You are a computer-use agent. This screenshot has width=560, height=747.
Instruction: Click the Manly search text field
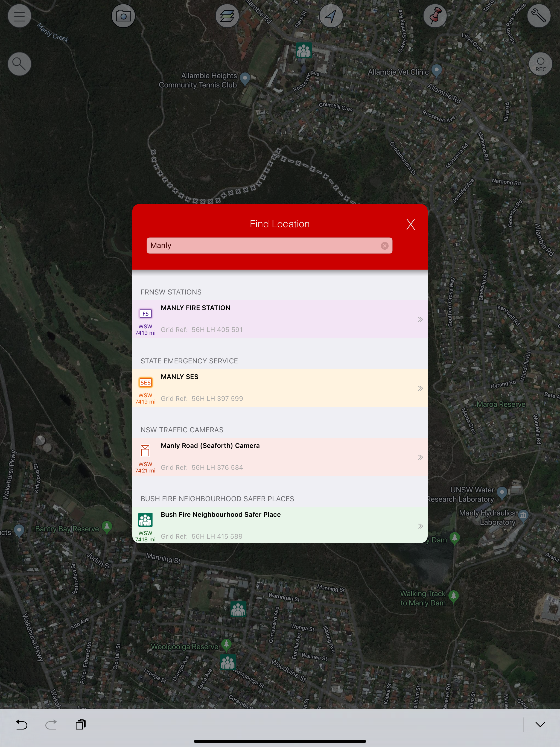pyautogui.click(x=269, y=246)
